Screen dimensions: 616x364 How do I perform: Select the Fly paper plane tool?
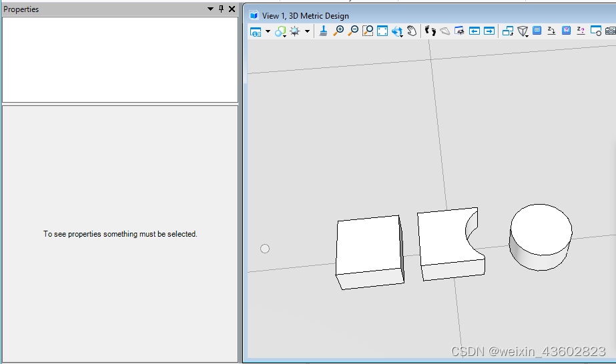[444, 31]
